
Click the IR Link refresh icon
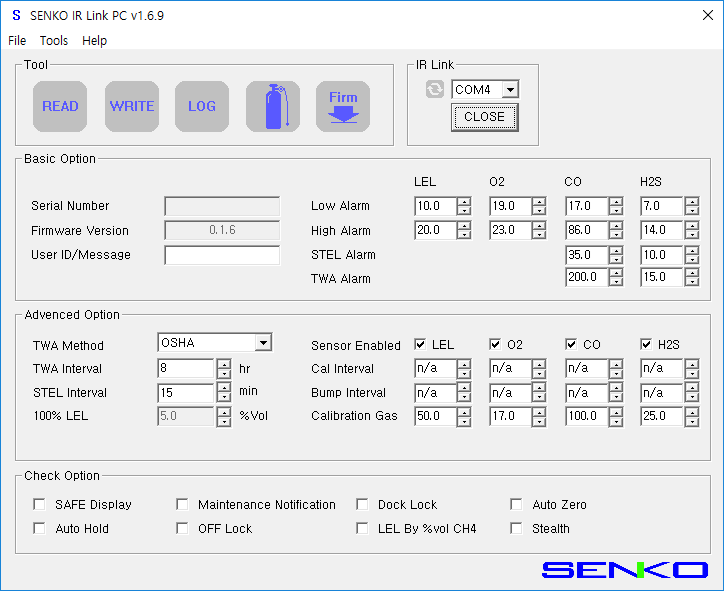tap(434, 90)
